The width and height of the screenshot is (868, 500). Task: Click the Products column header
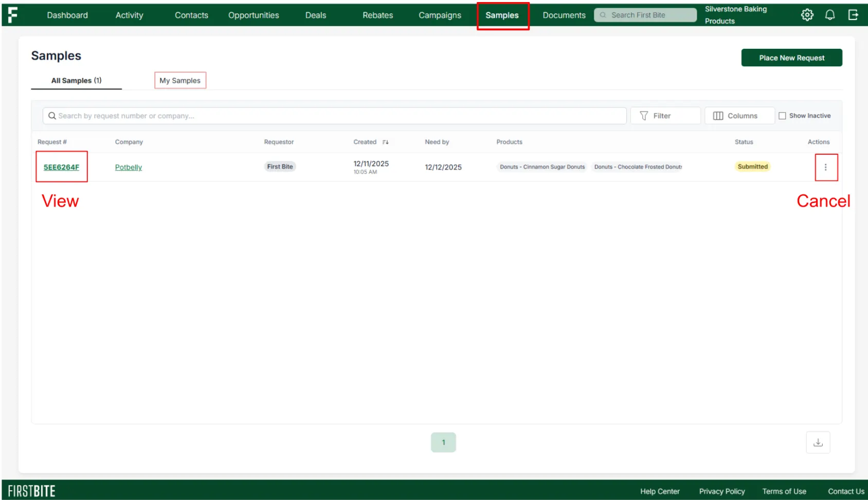pyautogui.click(x=510, y=142)
